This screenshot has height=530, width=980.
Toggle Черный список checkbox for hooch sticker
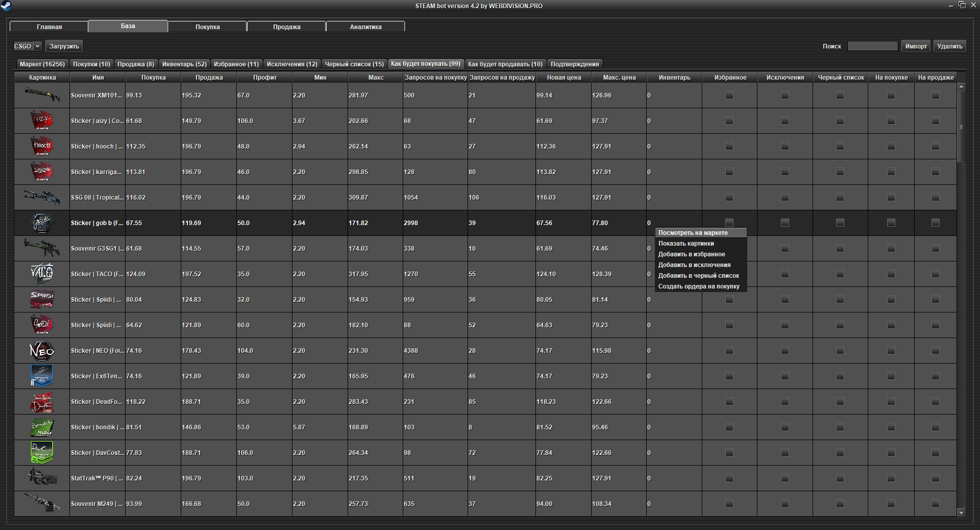840,147
